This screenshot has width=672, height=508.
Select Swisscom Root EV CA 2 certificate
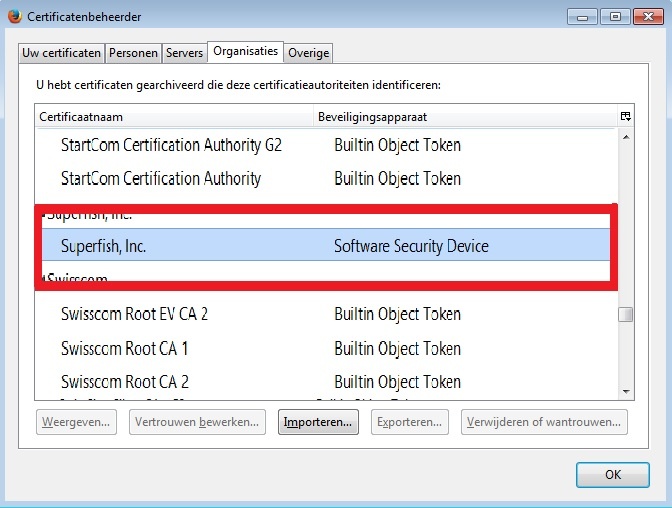tap(327, 314)
